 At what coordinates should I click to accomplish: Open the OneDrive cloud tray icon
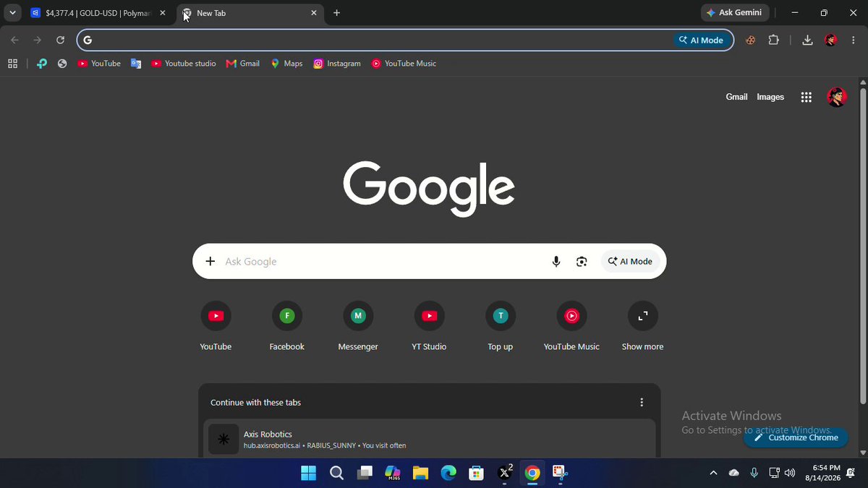pos(734,473)
